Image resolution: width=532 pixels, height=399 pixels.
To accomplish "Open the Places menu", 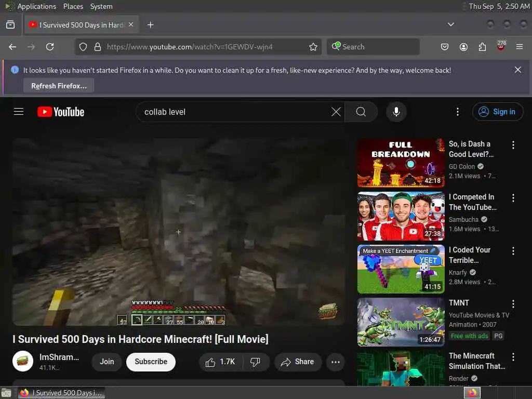I will point(73,6).
